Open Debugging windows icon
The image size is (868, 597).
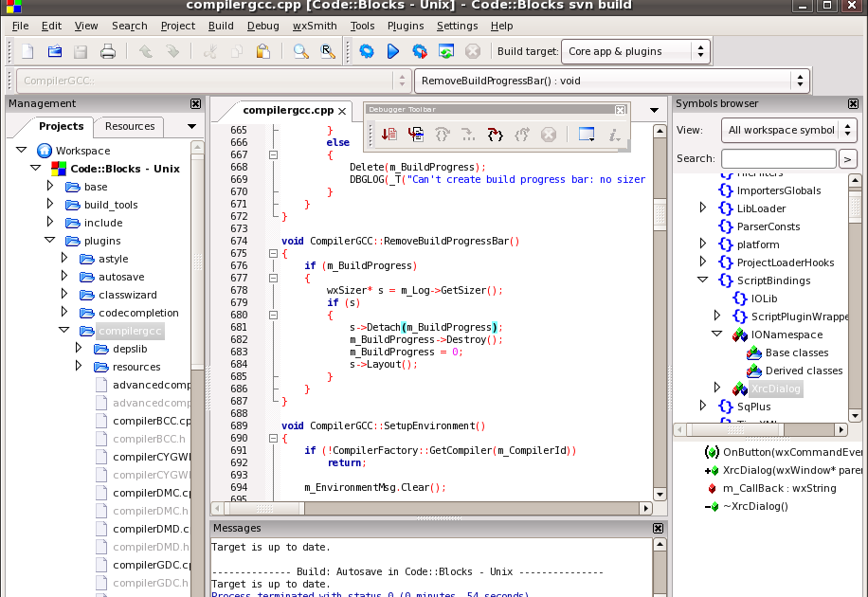click(x=587, y=134)
